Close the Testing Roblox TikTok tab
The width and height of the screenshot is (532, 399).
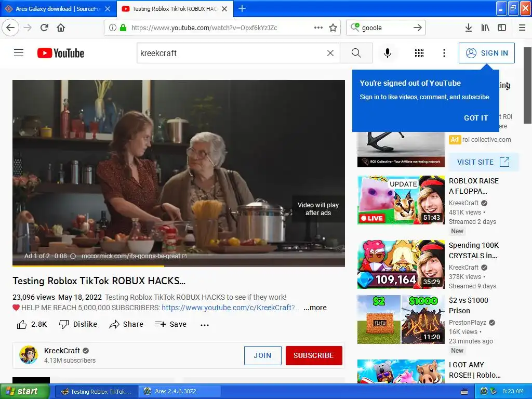coord(224,9)
